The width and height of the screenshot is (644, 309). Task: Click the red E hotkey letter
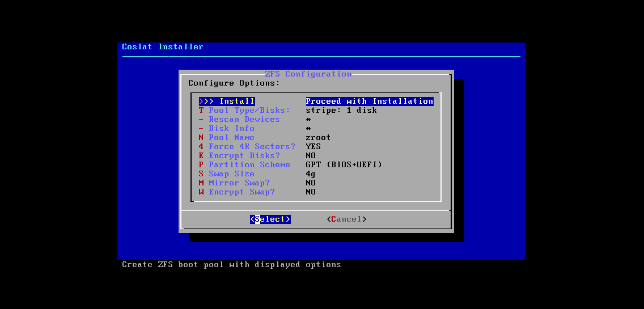coord(201,155)
